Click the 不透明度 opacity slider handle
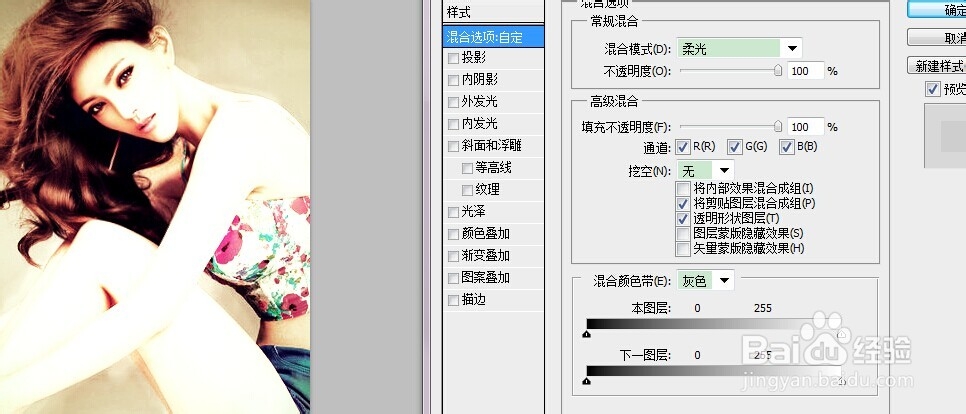The width and height of the screenshot is (966, 414). (778, 71)
